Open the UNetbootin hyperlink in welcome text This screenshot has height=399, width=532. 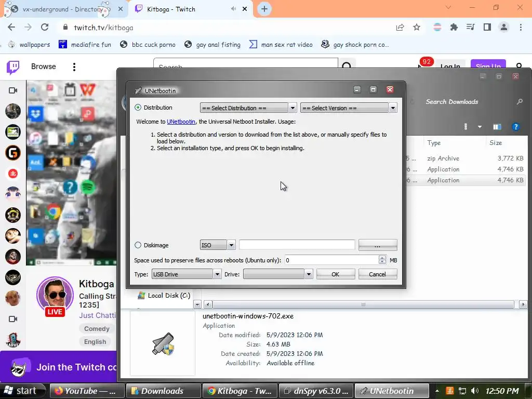pos(181,122)
